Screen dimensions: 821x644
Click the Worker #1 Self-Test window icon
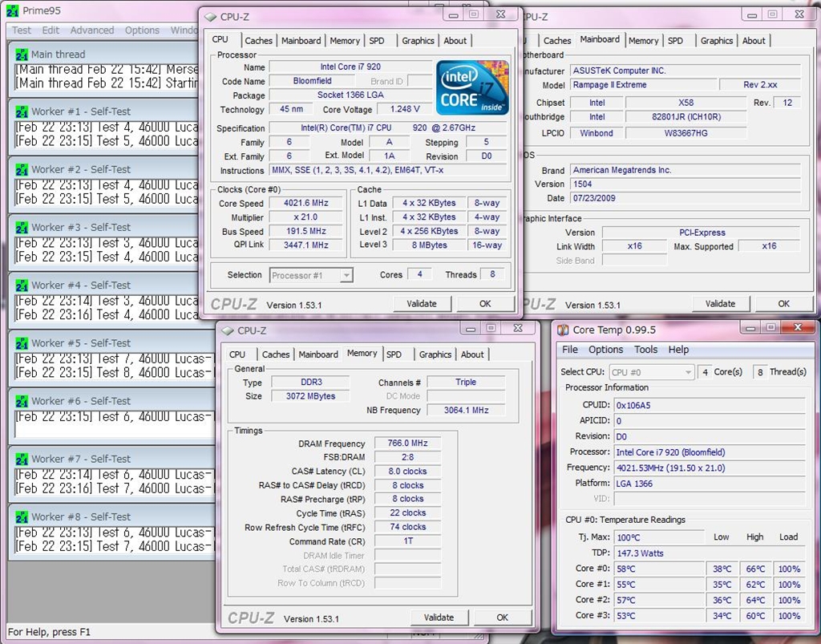coord(22,111)
